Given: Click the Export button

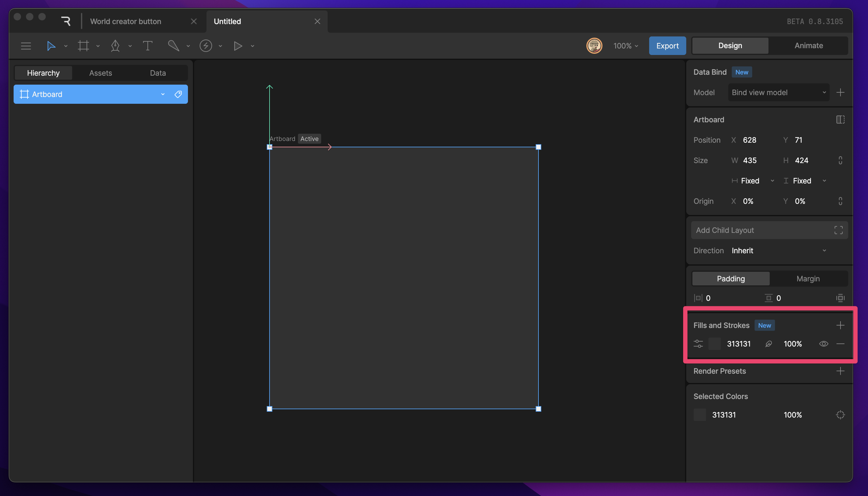Looking at the screenshot, I should coord(667,46).
